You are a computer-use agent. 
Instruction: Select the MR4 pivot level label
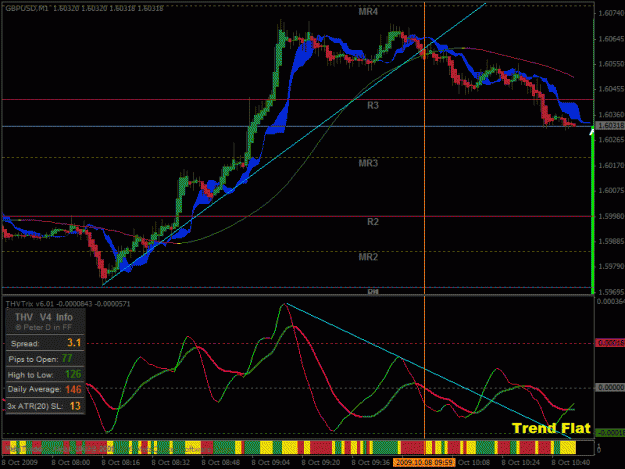pyautogui.click(x=368, y=12)
